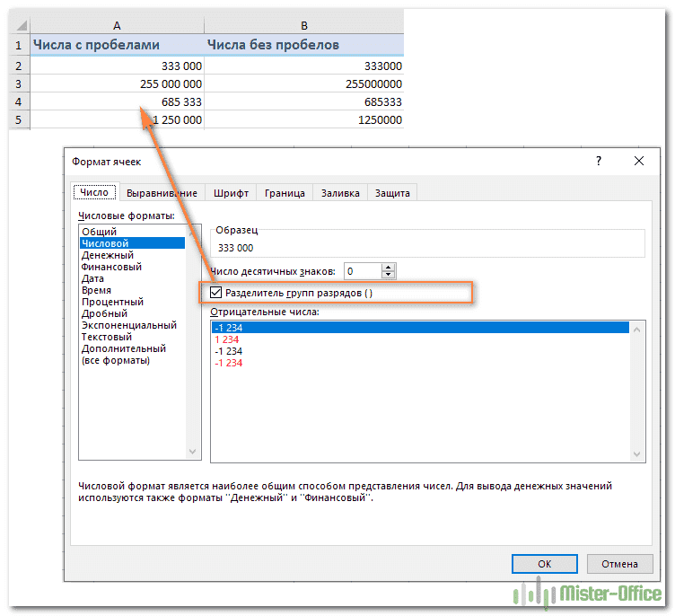Viewport: 675px width, 616px height.
Task: Select the Защита tab
Action: tap(392, 192)
